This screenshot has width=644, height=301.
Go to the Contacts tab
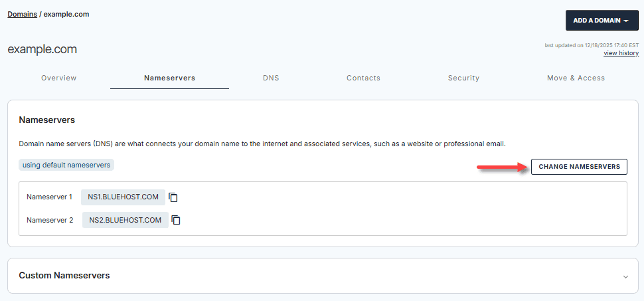363,78
